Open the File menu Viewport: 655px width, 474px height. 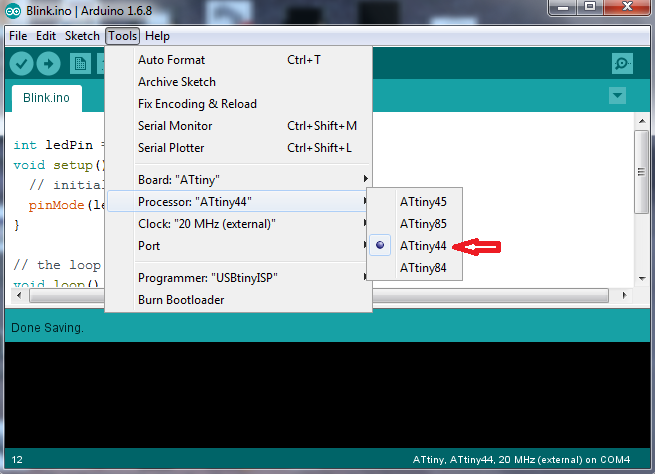point(18,36)
